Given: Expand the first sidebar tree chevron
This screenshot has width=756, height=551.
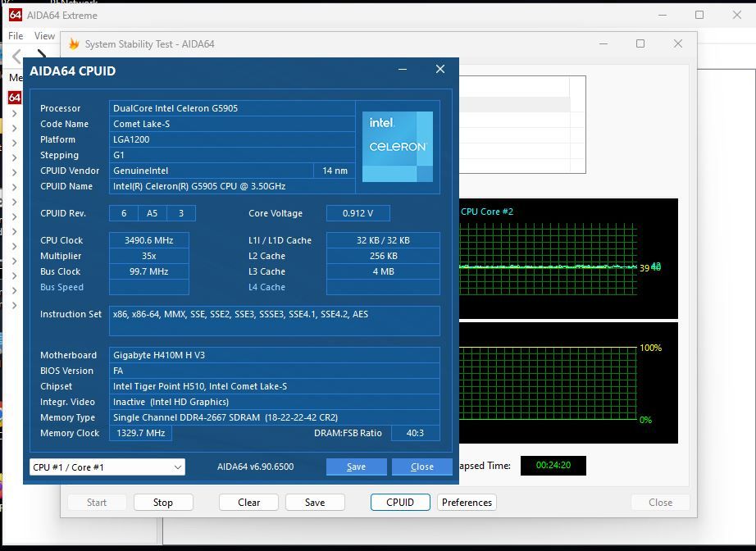Looking at the screenshot, I should pyautogui.click(x=15, y=113).
